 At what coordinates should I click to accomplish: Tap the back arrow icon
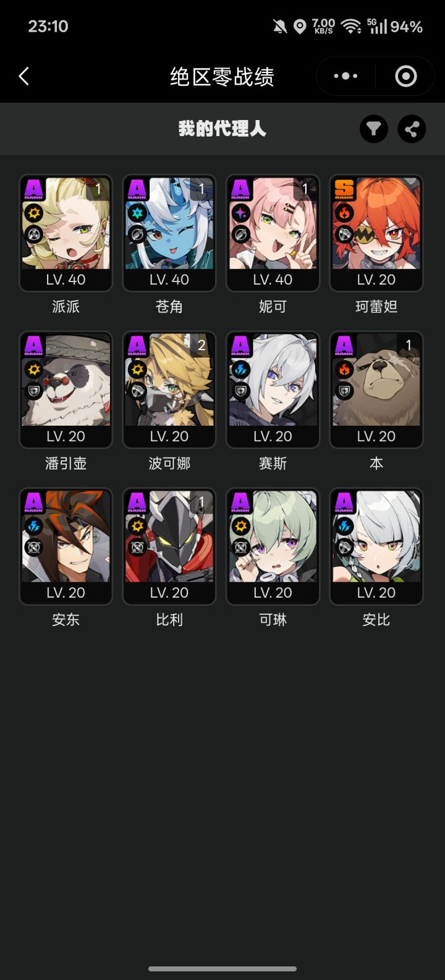click(24, 77)
